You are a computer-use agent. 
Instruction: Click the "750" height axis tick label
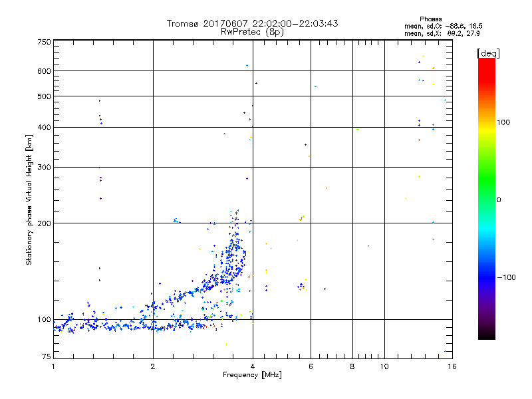[x=44, y=42]
